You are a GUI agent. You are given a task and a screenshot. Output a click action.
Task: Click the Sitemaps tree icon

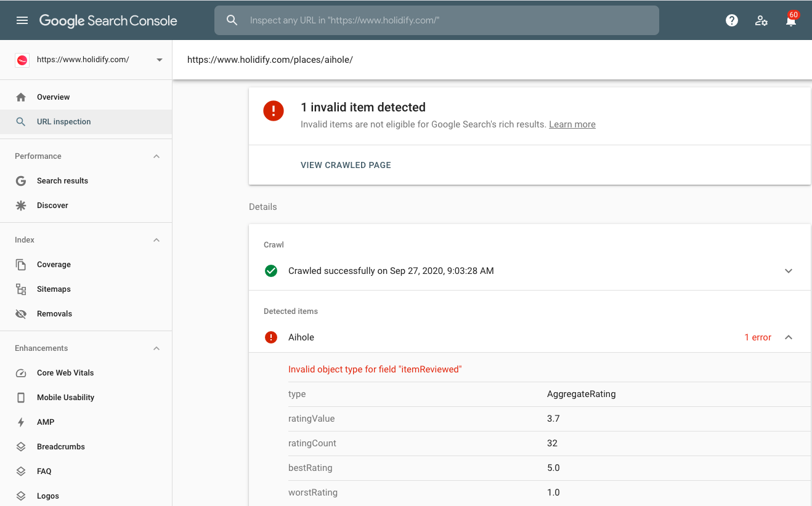pyautogui.click(x=21, y=289)
